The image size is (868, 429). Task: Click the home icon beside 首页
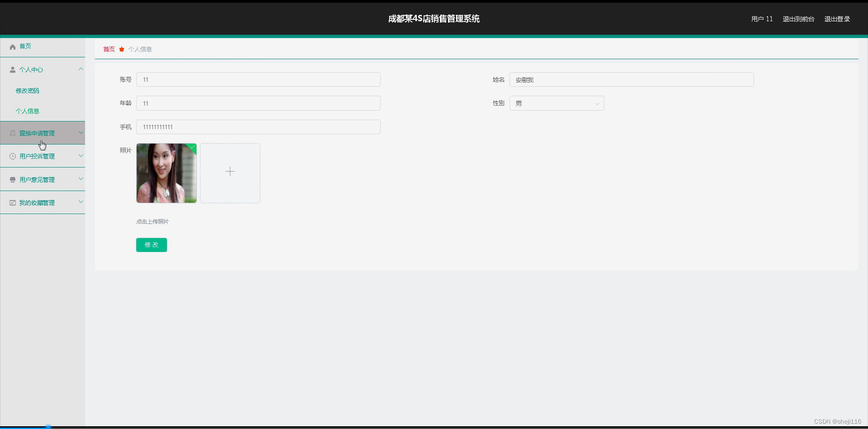[12, 47]
